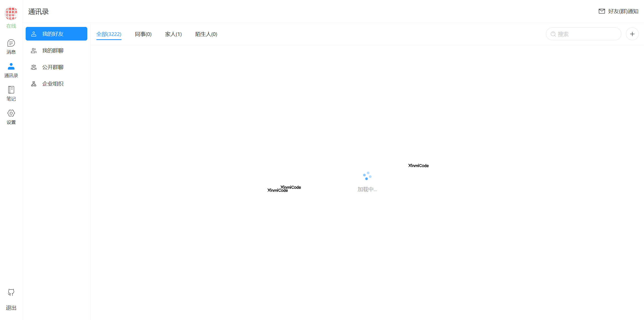Switch to the 全部(3222) tab
This screenshot has width=644, height=320.
(109, 34)
